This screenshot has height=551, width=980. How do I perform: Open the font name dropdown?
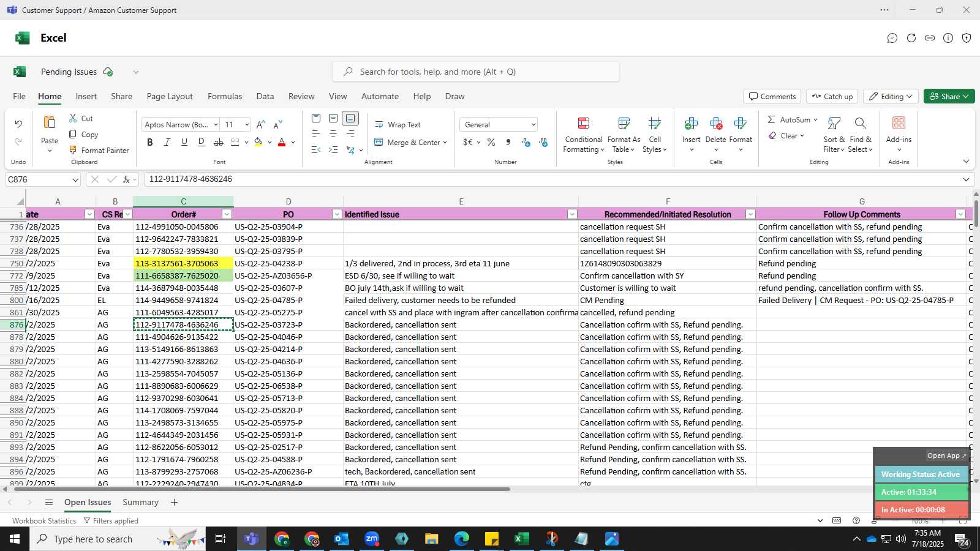216,124
